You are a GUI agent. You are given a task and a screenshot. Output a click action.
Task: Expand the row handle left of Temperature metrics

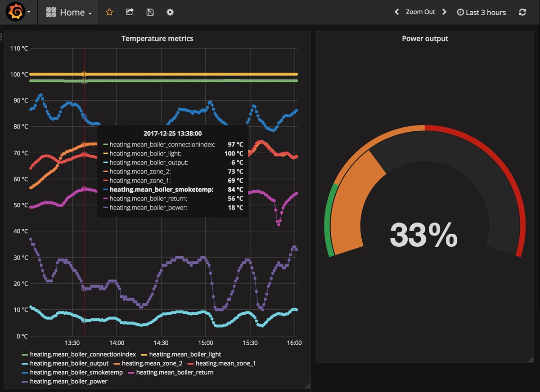(x=1, y=37)
